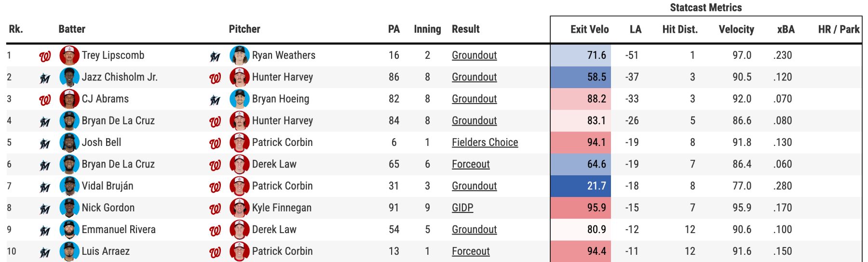868x262 pixels.
Task: Click Marlins logo beside Emmanuel Rivera
Action: (x=45, y=231)
